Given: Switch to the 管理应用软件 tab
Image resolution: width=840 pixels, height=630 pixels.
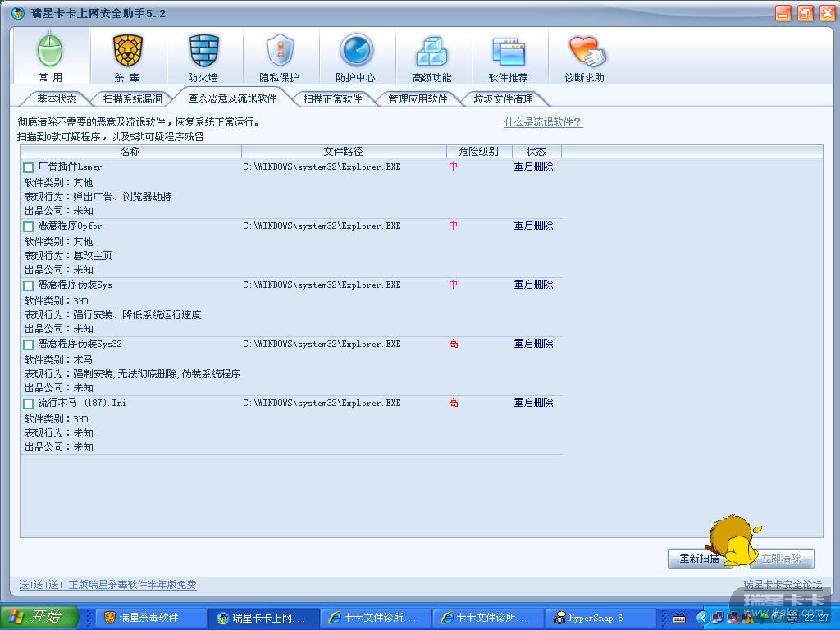Looking at the screenshot, I should (418, 99).
